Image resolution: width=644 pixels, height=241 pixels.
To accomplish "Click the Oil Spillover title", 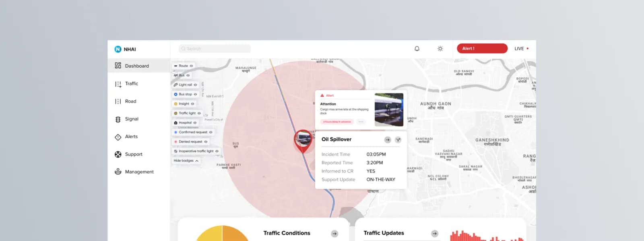I will (336, 139).
